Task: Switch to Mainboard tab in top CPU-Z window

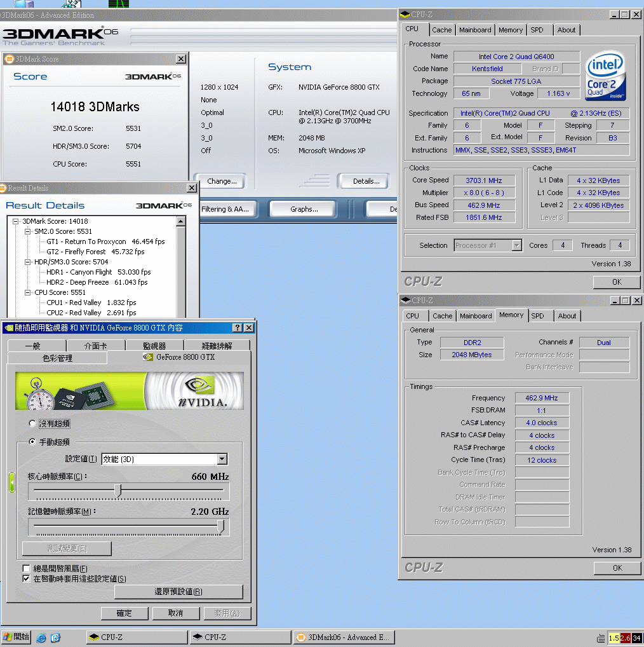Action: coord(475,30)
